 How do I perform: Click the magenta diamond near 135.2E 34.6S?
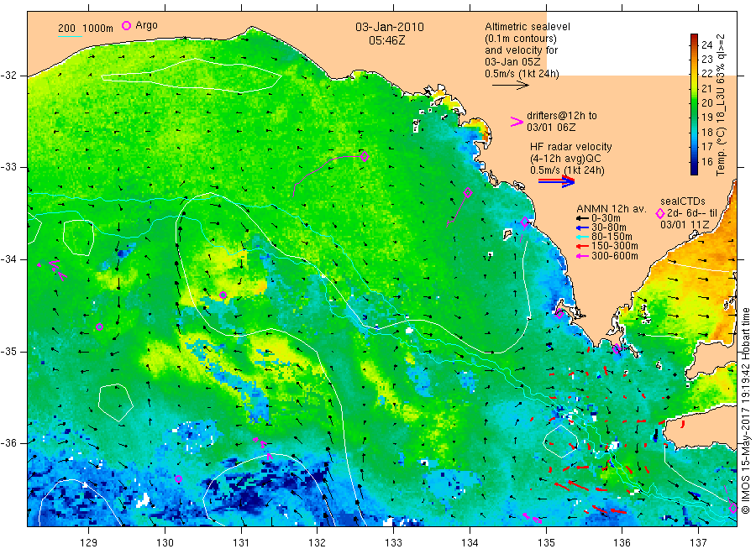click(559, 314)
